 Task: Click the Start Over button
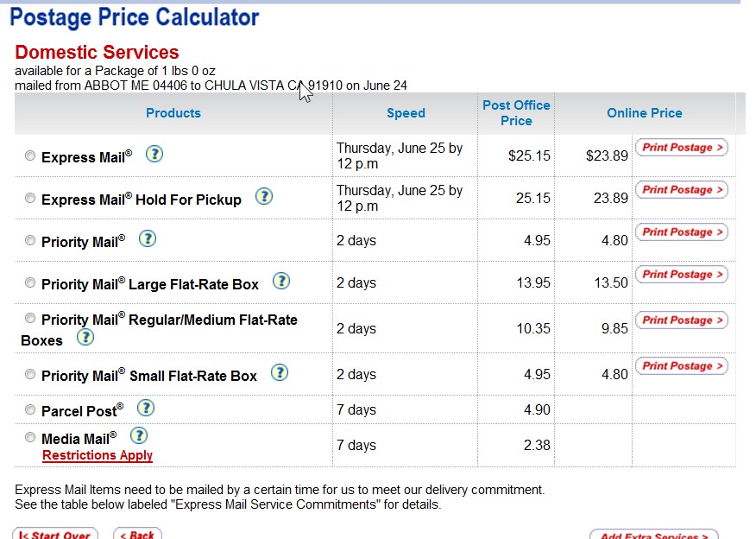(x=55, y=534)
